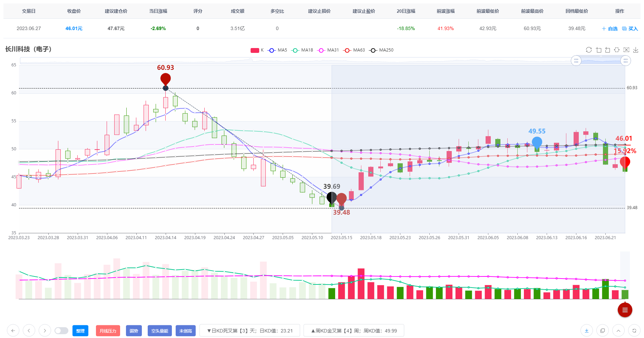The width and height of the screenshot is (644, 338).
Task: Click the 收盘价 column header
Action: point(74,11)
